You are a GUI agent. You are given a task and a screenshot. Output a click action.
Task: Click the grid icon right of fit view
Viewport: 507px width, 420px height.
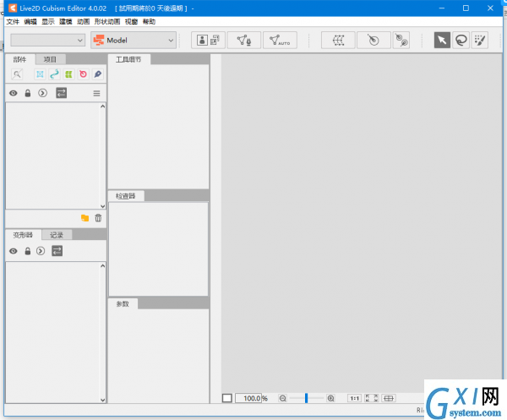(x=389, y=398)
